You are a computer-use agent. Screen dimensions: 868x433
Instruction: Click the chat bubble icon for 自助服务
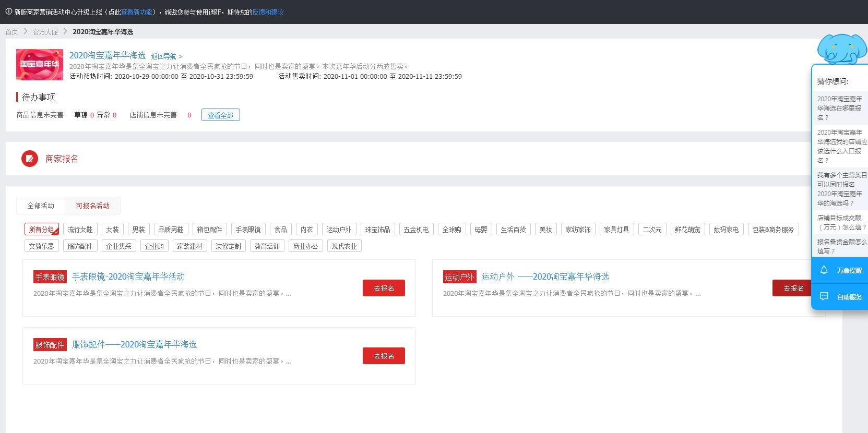(824, 296)
